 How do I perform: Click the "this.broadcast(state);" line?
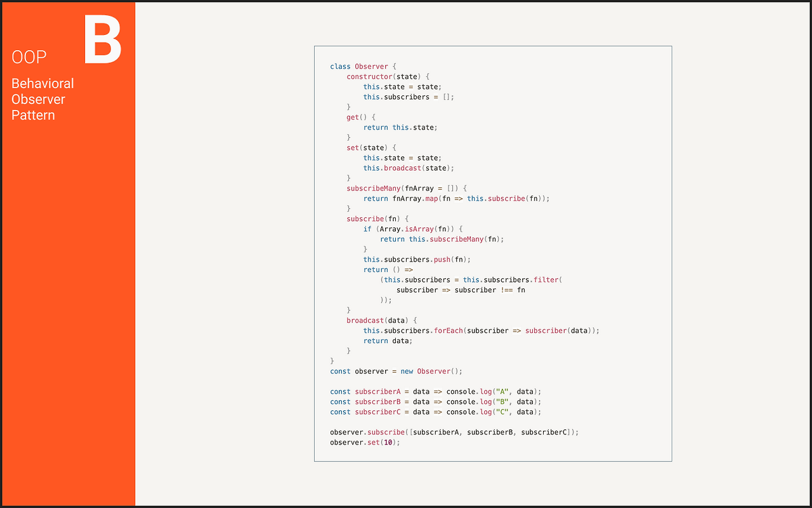point(409,168)
